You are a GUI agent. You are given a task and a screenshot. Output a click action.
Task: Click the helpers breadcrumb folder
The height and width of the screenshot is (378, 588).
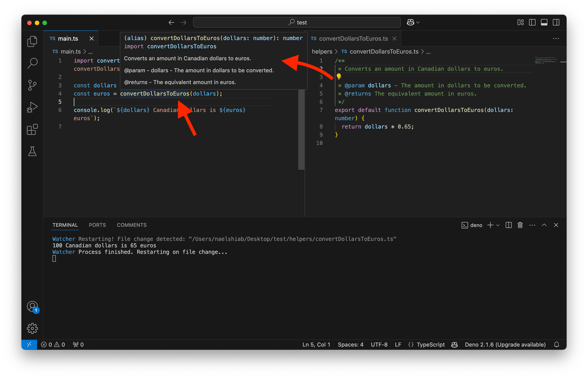[x=322, y=51]
